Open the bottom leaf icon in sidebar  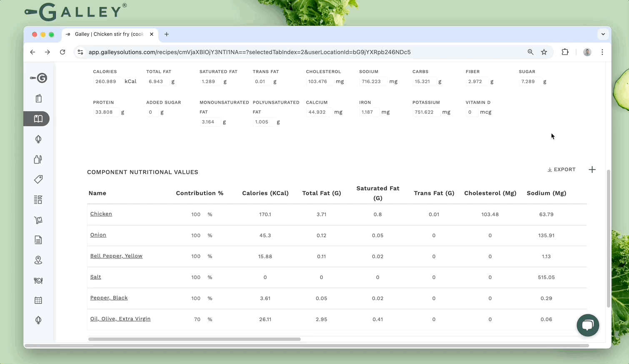tap(38, 320)
